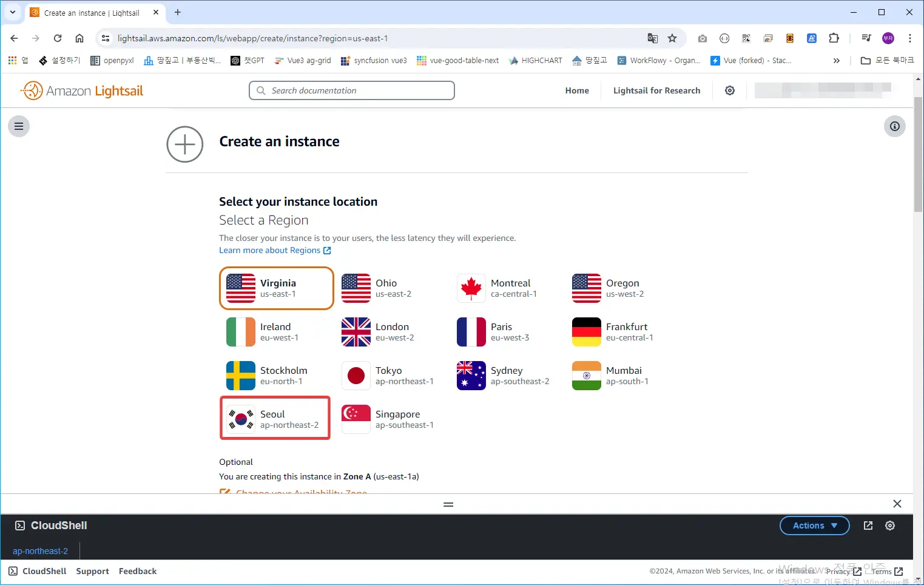Open the HIGHCHART bookmark
This screenshot has width=924, height=585.
[x=536, y=60]
